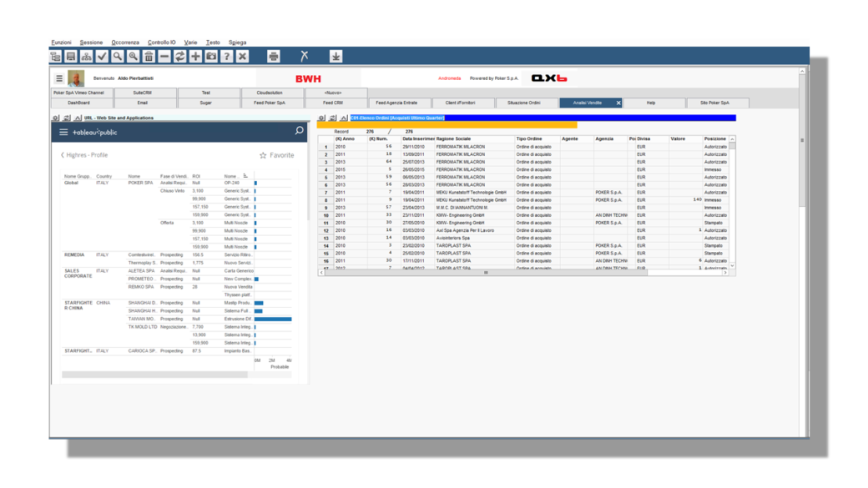This screenshot has width=868, height=488.
Task: Switch to the Sugar tab
Action: click(209, 103)
